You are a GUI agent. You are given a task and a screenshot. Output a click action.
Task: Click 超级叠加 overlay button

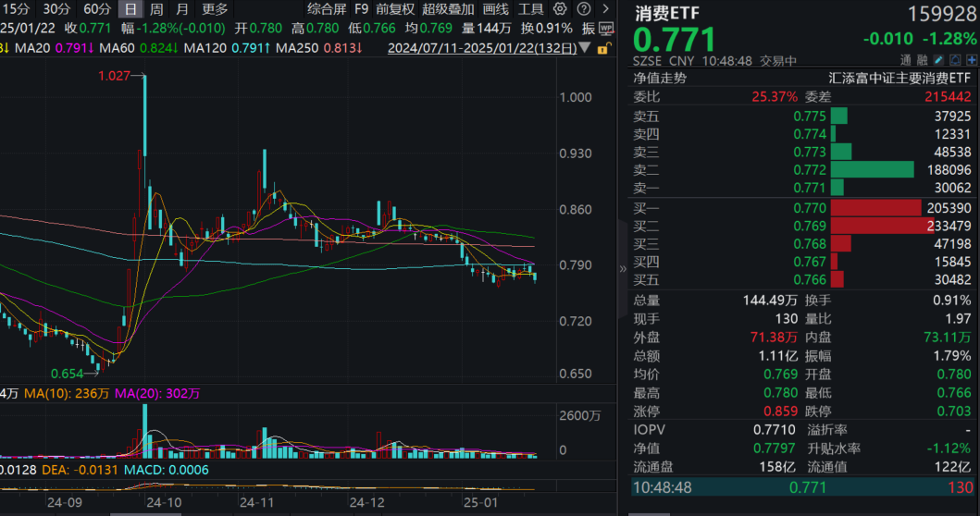448,8
